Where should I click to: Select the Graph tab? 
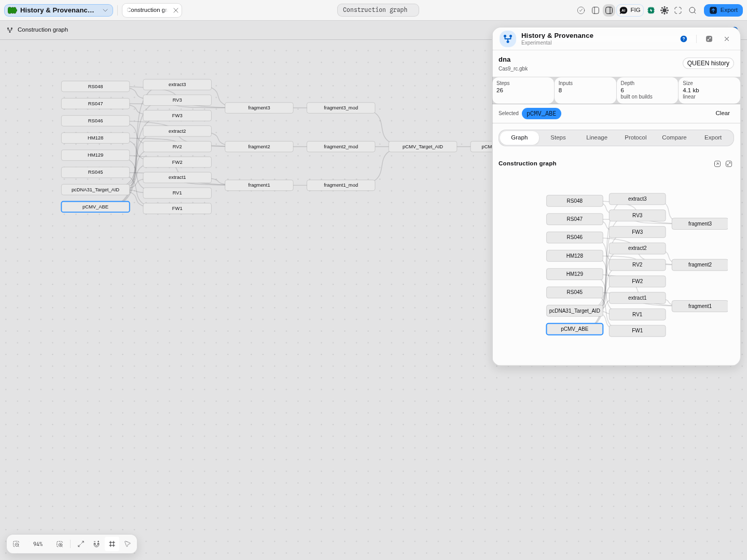coord(519,137)
